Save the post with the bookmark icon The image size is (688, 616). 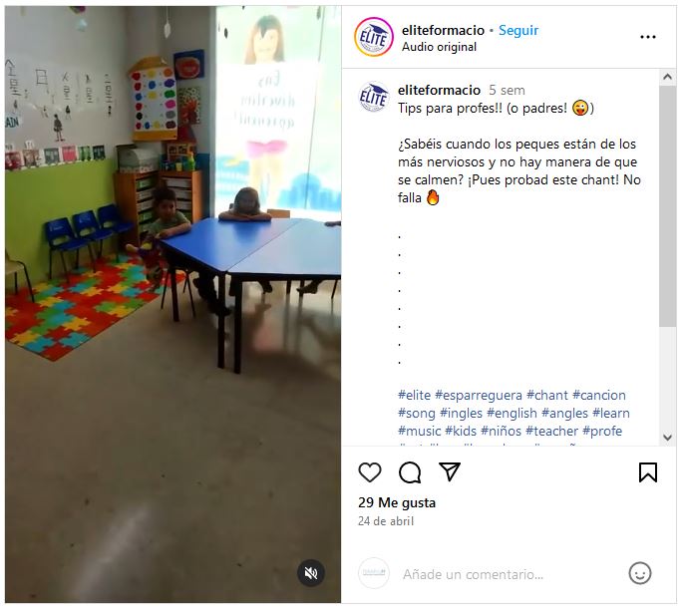point(648,472)
